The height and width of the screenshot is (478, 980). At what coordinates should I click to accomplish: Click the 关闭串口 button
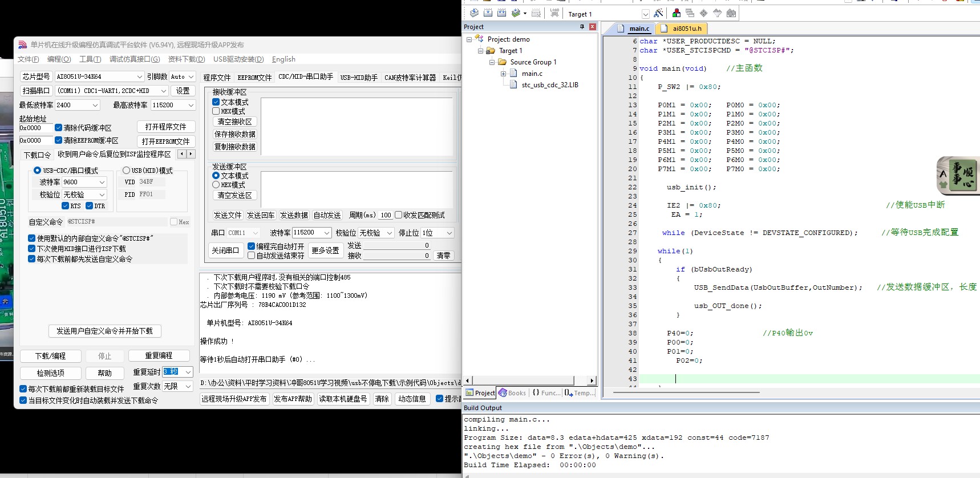click(x=225, y=250)
